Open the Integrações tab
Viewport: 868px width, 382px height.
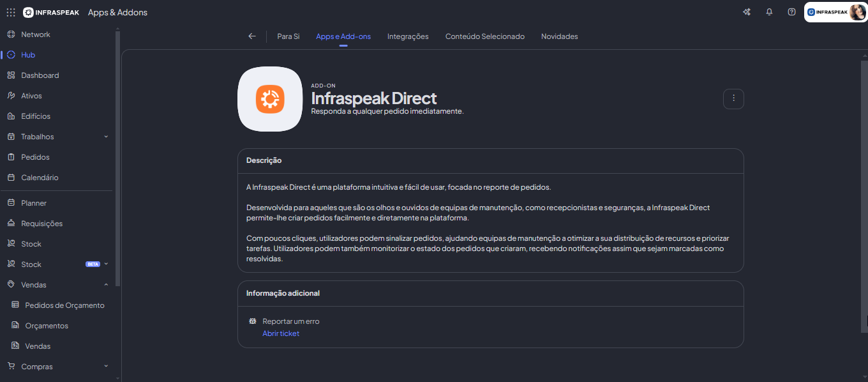point(408,36)
